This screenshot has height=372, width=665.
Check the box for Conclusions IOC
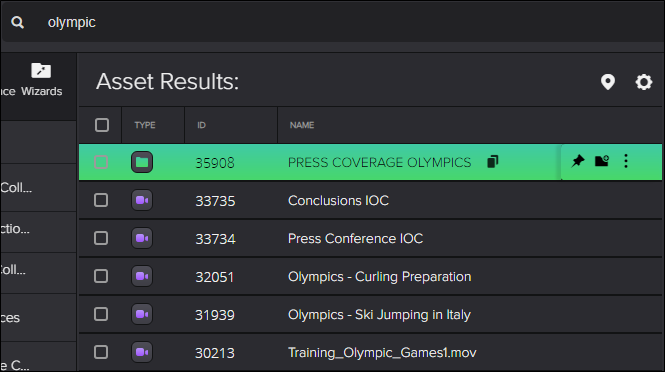click(x=101, y=200)
